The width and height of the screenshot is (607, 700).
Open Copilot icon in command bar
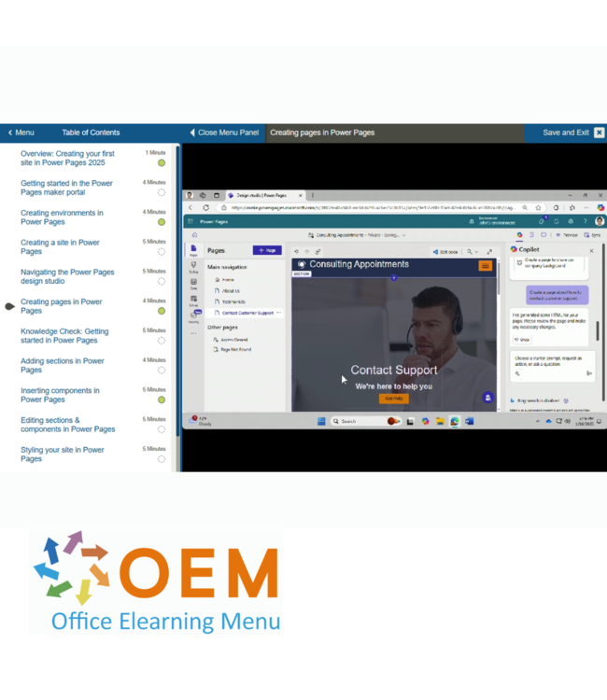click(x=519, y=235)
